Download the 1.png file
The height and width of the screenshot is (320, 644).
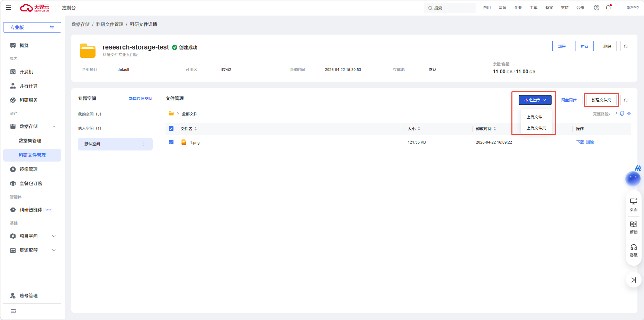[580, 142]
